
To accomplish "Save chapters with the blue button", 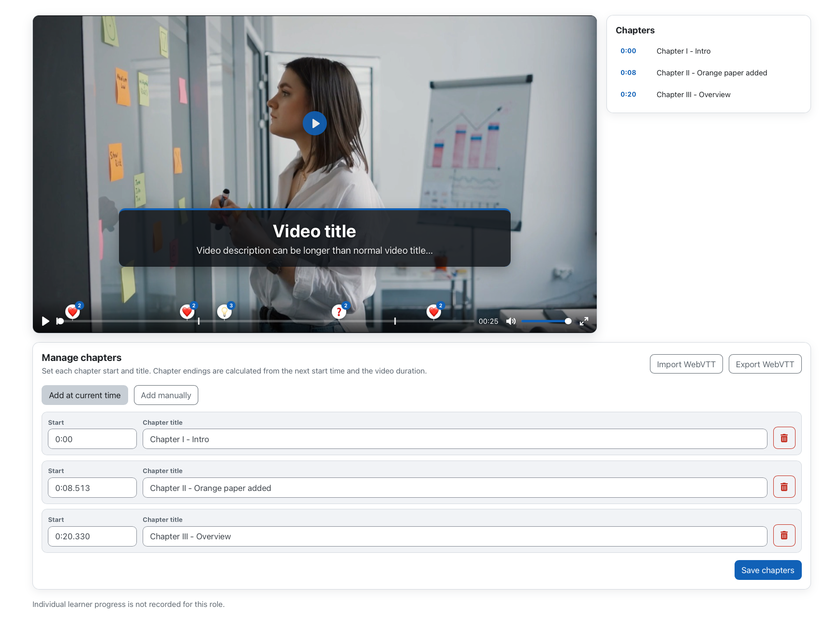I will [x=767, y=570].
